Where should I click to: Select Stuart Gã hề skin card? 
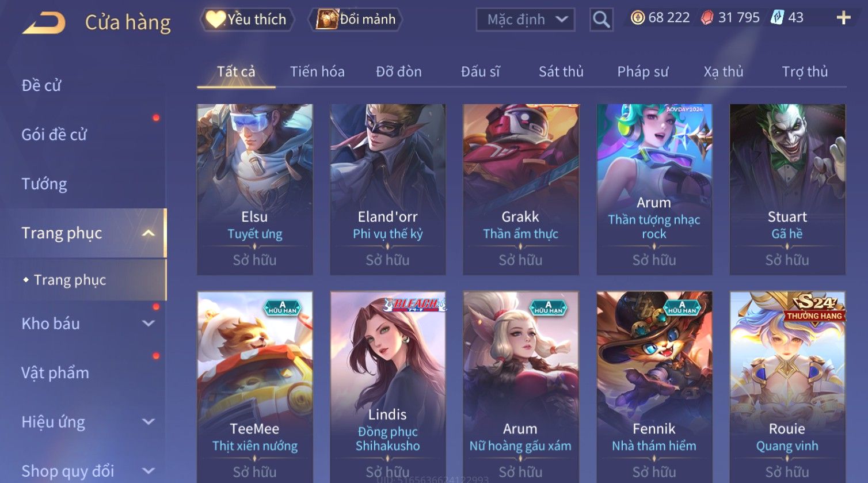click(787, 189)
